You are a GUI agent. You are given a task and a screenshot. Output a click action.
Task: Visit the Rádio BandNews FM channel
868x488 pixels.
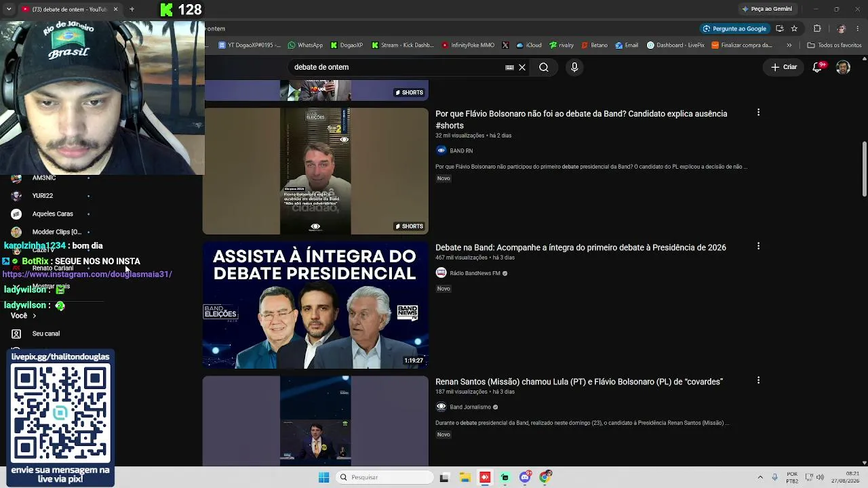(x=475, y=273)
